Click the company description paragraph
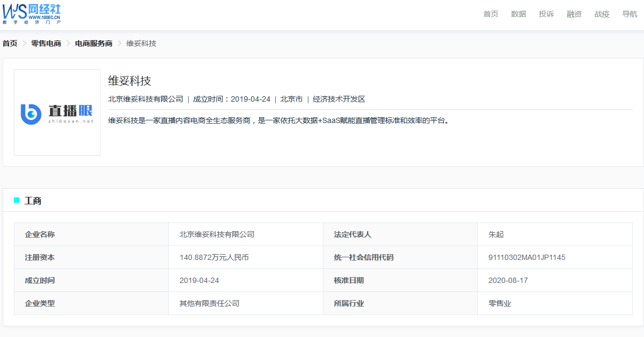The height and width of the screenshot is (337, 644). [278, 120]
